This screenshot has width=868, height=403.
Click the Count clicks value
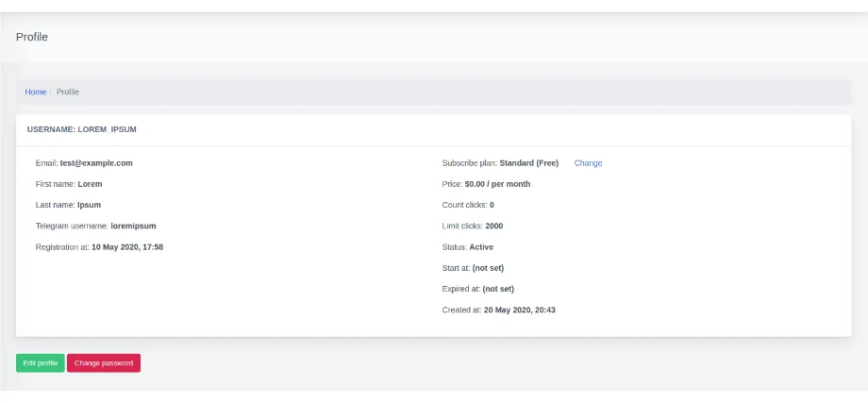coord(492,205)
